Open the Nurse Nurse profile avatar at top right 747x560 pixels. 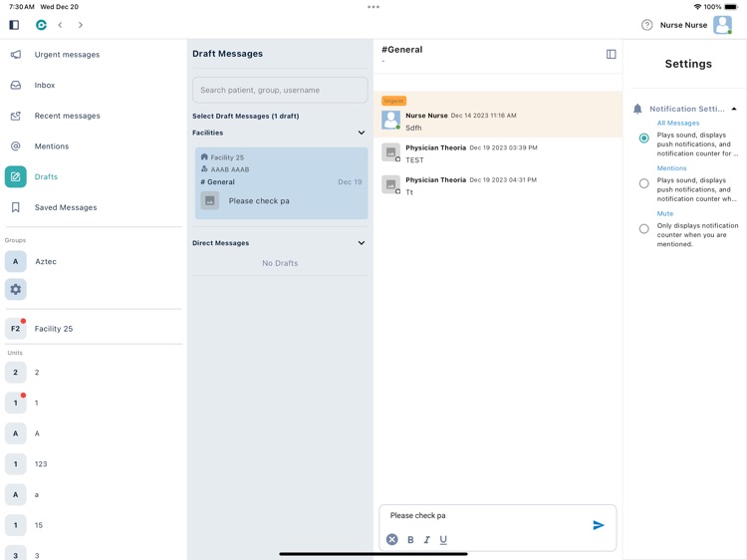click(722, 25)
